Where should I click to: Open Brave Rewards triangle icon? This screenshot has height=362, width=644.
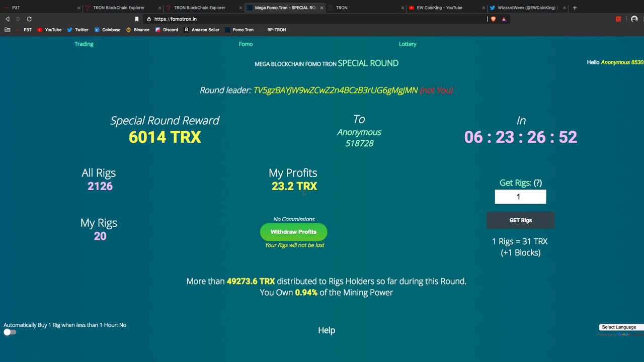click(x=504, y=19)
